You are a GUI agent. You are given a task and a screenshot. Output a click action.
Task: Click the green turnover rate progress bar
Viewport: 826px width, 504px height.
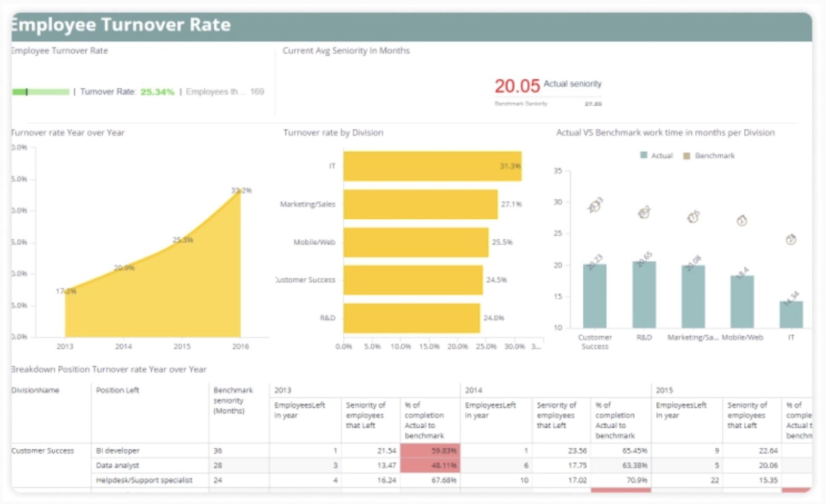click(41, 92)
